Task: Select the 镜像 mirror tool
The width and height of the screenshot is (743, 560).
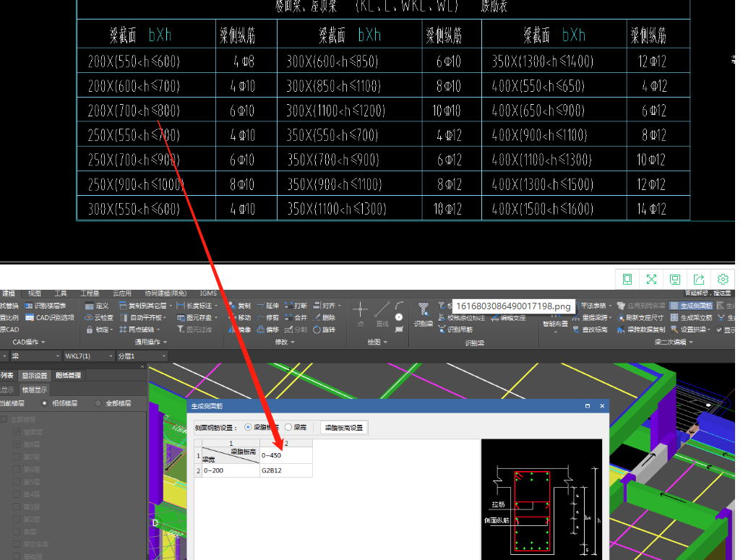Action: pos(240,329)
